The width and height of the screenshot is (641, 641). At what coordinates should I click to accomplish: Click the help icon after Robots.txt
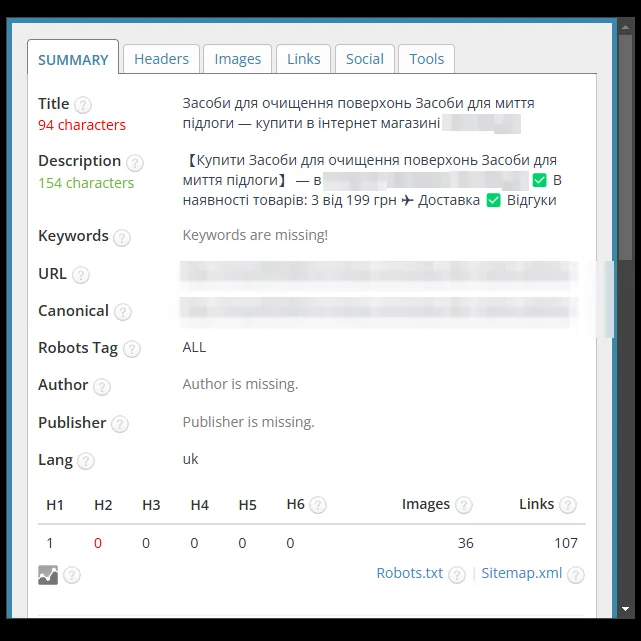pyautogui.click(x=457, y=575)
